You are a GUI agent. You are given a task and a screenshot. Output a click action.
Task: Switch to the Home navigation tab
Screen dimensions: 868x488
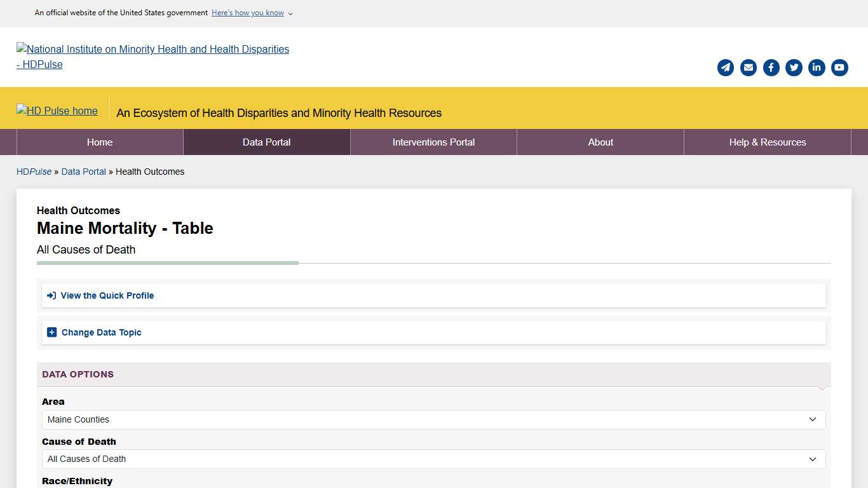100,142
